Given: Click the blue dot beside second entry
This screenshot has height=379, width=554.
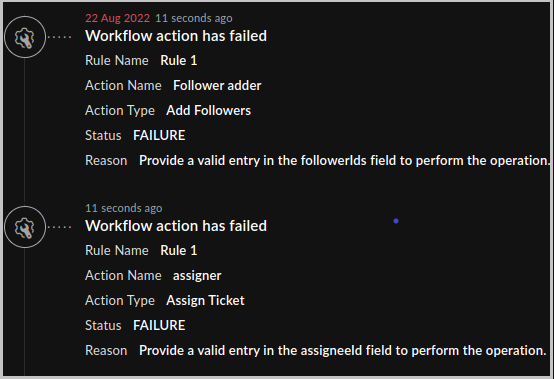Looking at the screenshot, I should pos(396,221).
